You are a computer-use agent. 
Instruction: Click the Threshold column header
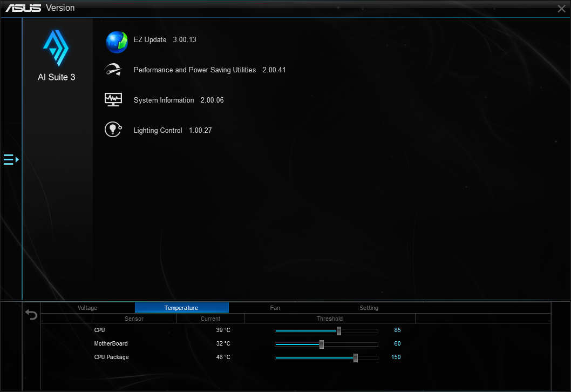[330, 319]
